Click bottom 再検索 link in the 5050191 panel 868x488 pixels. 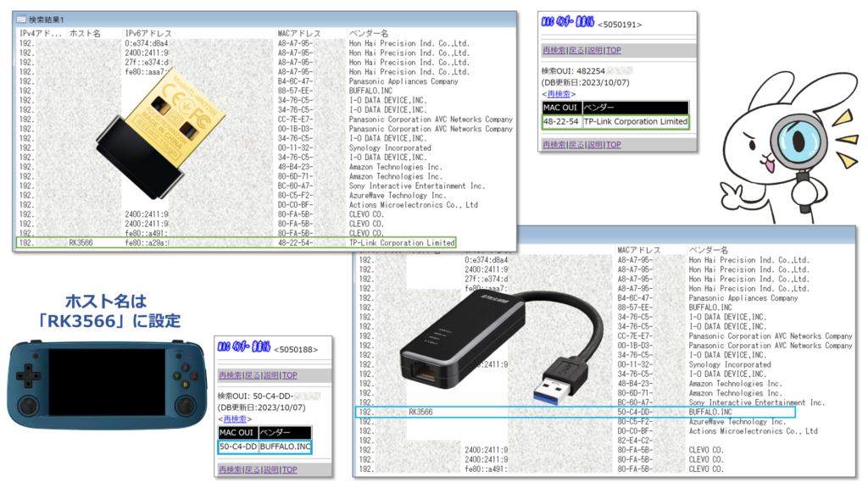554,145
